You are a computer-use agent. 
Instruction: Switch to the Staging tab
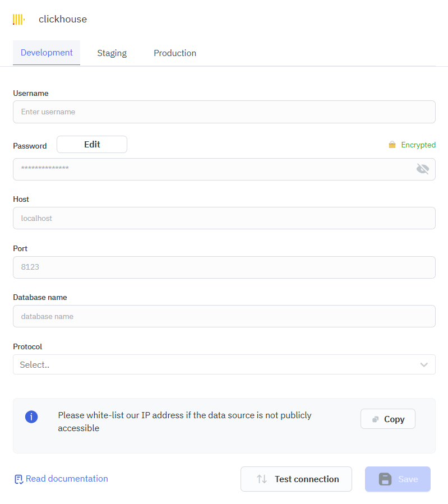112,53
